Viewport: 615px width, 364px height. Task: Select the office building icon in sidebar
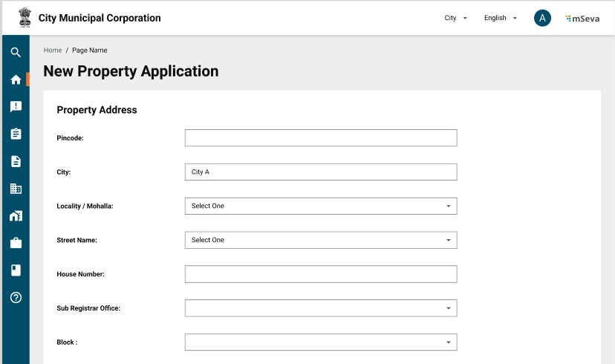[x=16, y=189]
